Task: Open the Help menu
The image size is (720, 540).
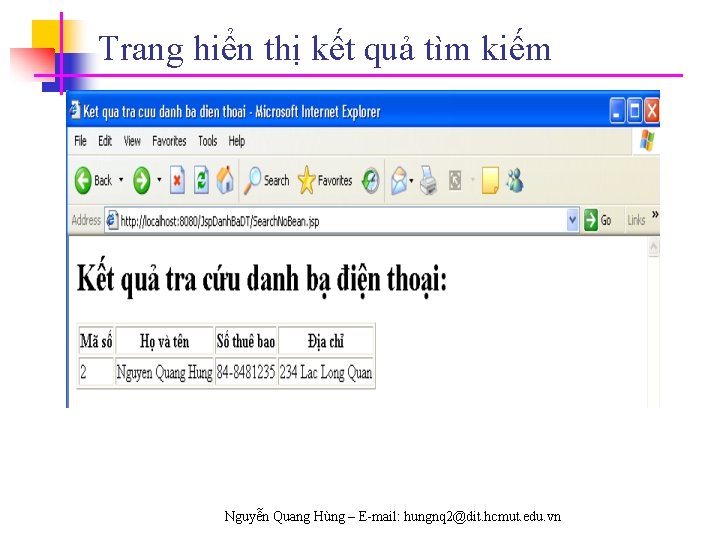Action: (x=236, y=141)
